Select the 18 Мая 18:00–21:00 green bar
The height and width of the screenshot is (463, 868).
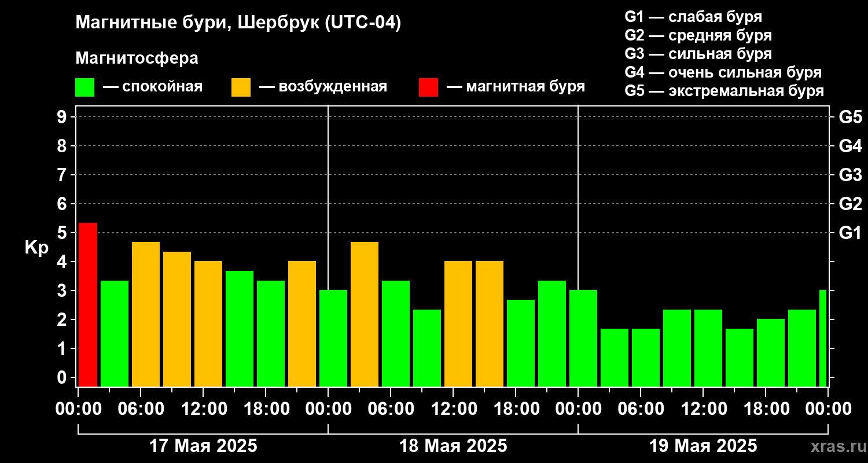tap(521, 343)
